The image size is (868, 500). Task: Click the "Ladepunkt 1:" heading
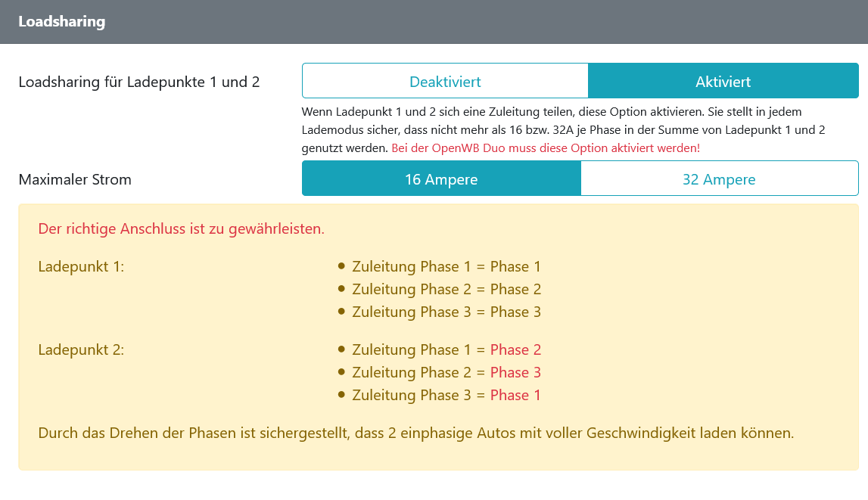(81, 266)
